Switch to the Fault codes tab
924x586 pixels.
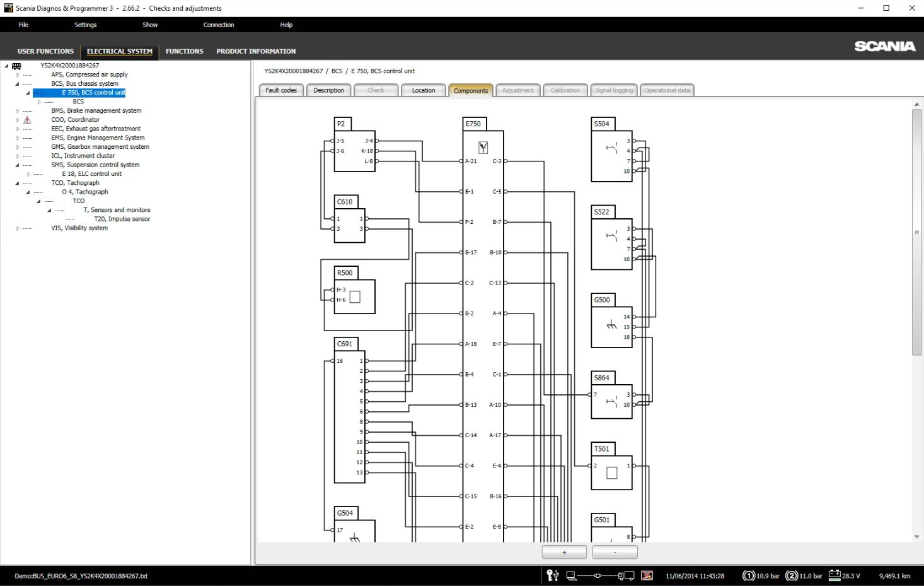tap(281, 90)
